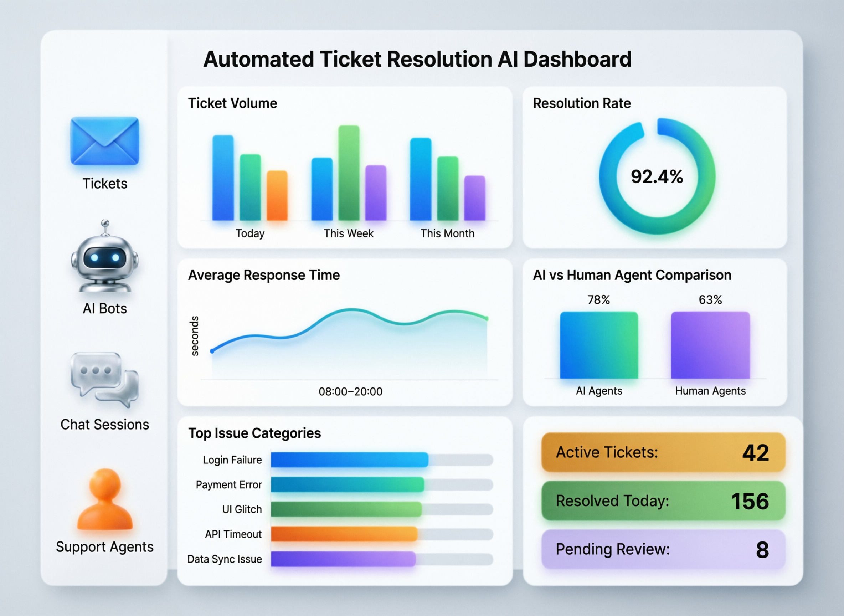The image size is (844, 616).
Task: Expand the Top Issue Categories panel
Action: tap(255, 433)
